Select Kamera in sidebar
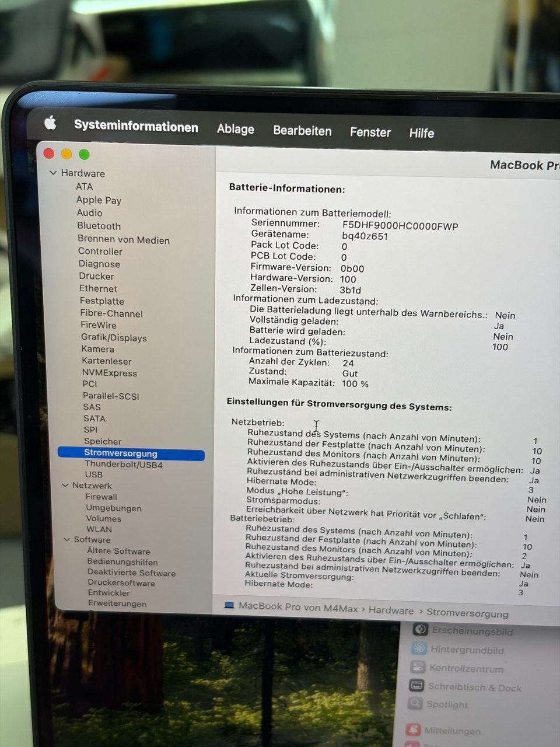The height and width of the screenshot is (747, 560). [x=97, y=349]
